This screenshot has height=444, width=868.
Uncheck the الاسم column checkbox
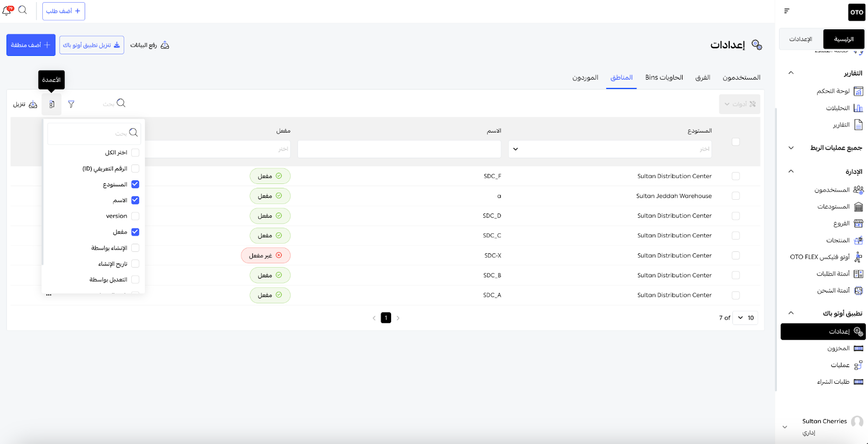pos(135,200)
